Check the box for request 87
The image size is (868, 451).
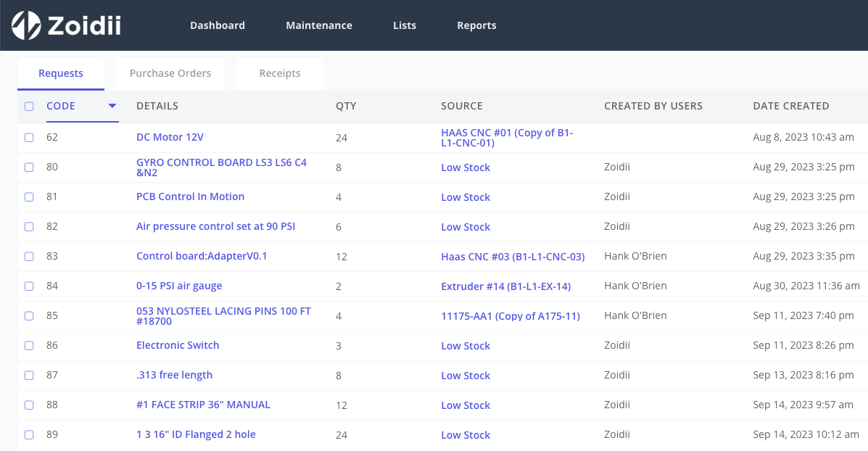pyautogui.click(x=29, y=375)
